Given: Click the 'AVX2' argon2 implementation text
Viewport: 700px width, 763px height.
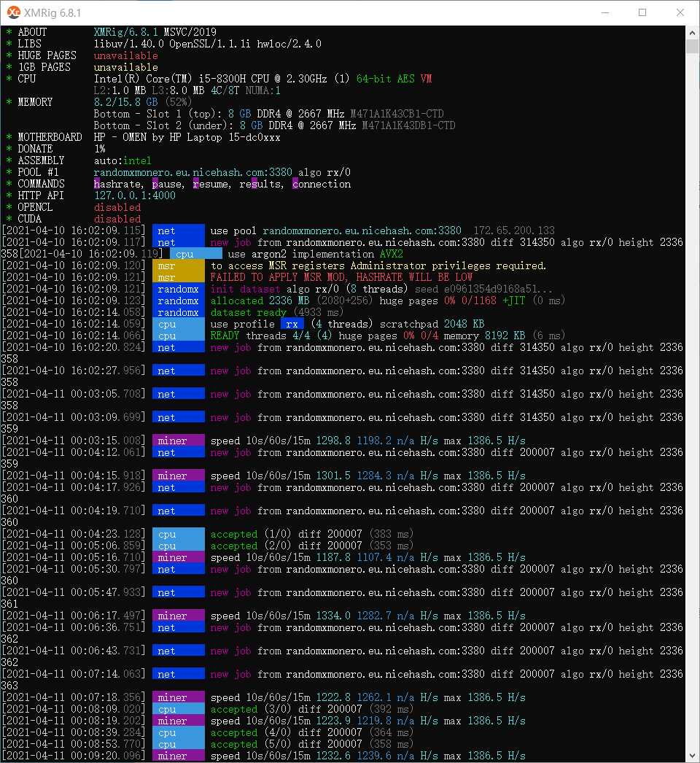Looking at the screenshot, I should [x=391, y=254].
